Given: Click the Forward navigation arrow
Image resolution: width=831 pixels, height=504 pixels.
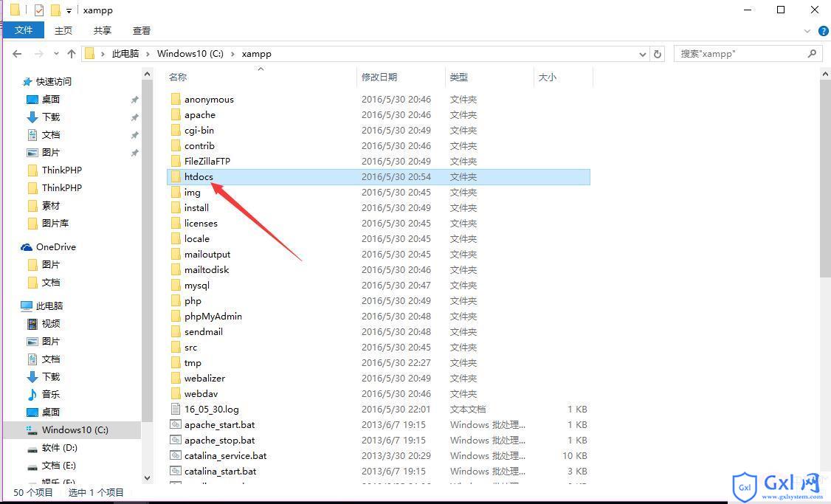Looking at the screenshot, I should click(x=38, y=54).
